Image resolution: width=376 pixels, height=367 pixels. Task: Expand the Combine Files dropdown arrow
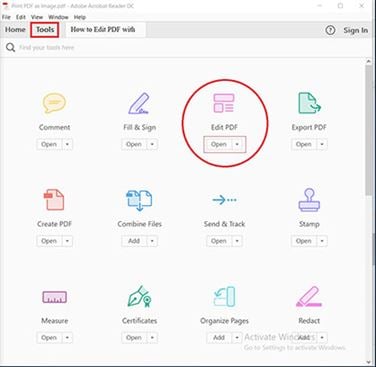tap(152, 241)
